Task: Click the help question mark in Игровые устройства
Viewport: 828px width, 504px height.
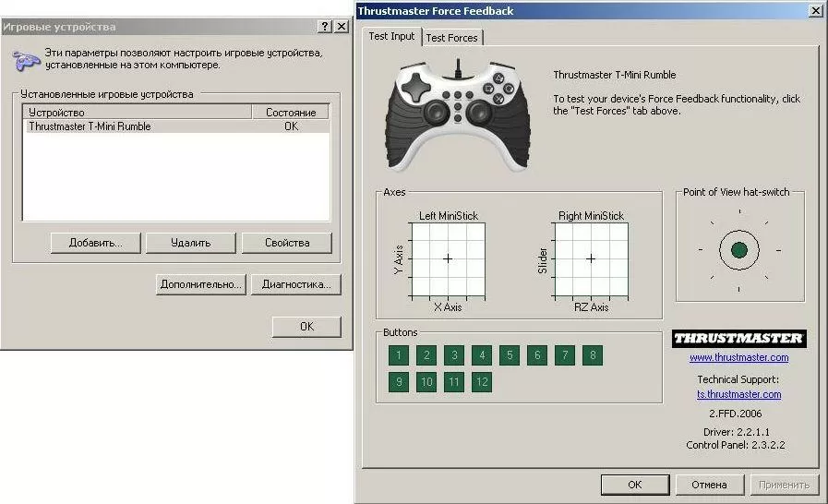Action: (325, 27)
